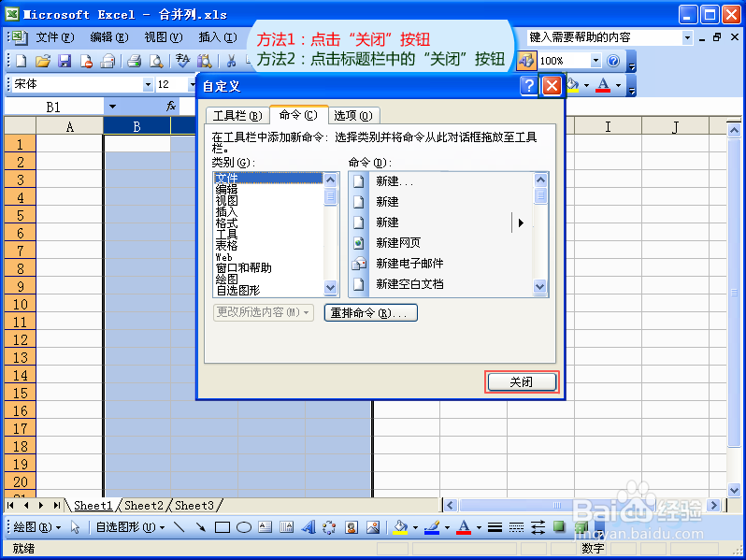Click the 重排命令 button
The width and height of the screenshot is (746, 560).
coord(370,313)
